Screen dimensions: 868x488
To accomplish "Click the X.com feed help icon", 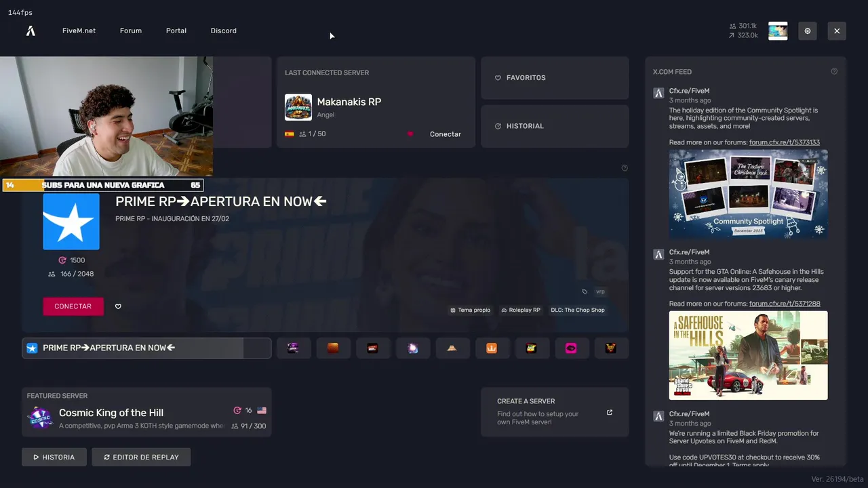I will (x=834, y=71).
